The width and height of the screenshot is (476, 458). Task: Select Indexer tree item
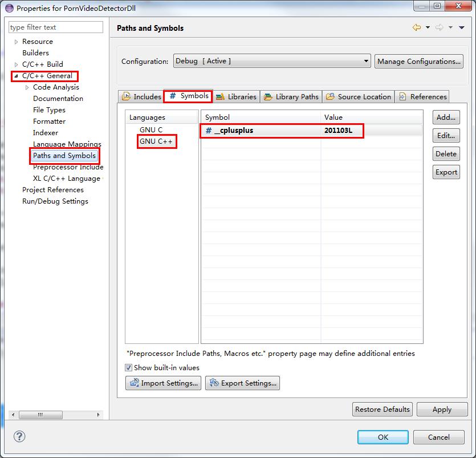coord(46,133)
